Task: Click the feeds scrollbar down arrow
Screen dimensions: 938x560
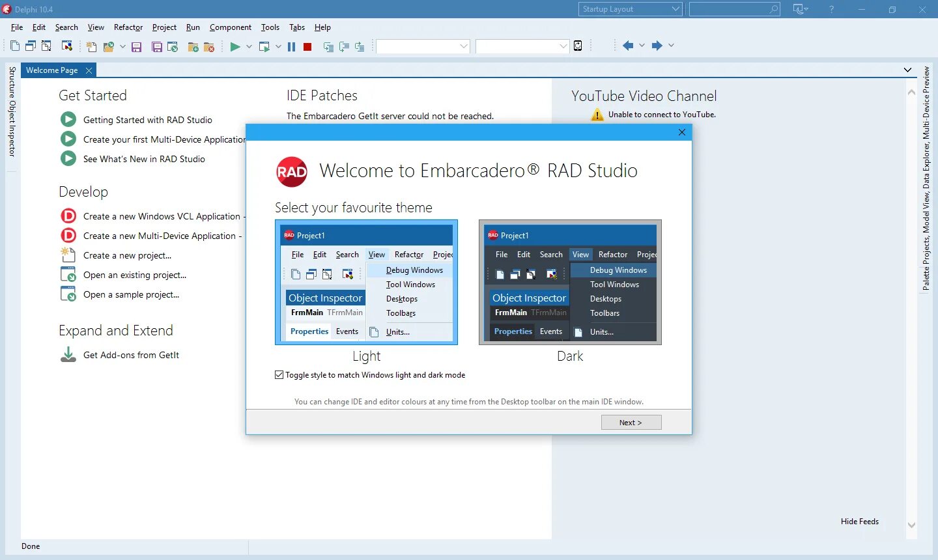Action: coord(911,525)
